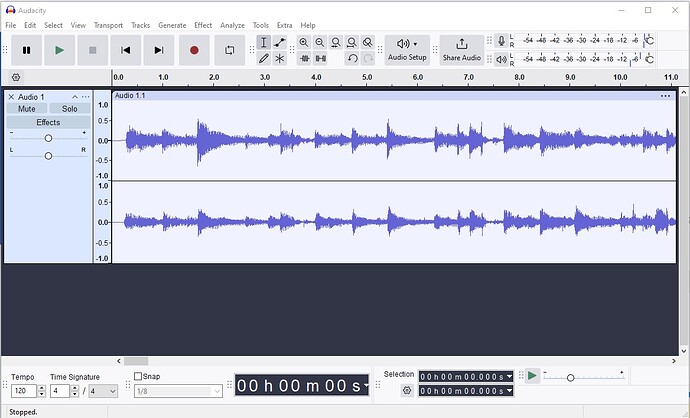Start recording with the red Record button

pyautogui.click(x=194, y=50)
